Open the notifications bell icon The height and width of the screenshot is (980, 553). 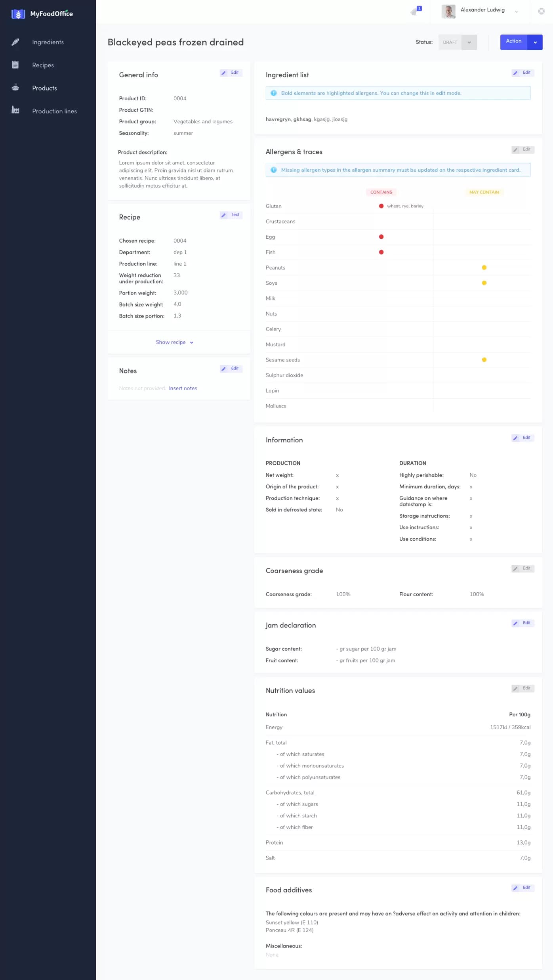415,11
